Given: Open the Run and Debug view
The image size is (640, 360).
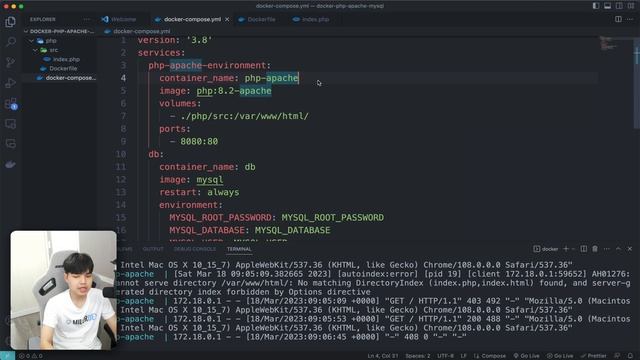Looking at the screenshot, I should coord(11,83).
